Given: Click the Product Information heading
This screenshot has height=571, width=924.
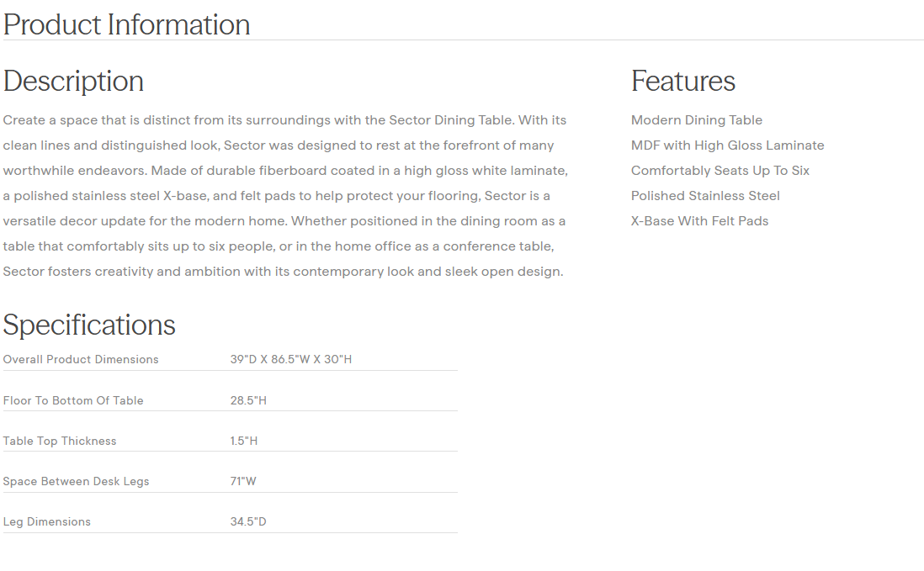Looking at the screenshot, I should coord(126,24).
